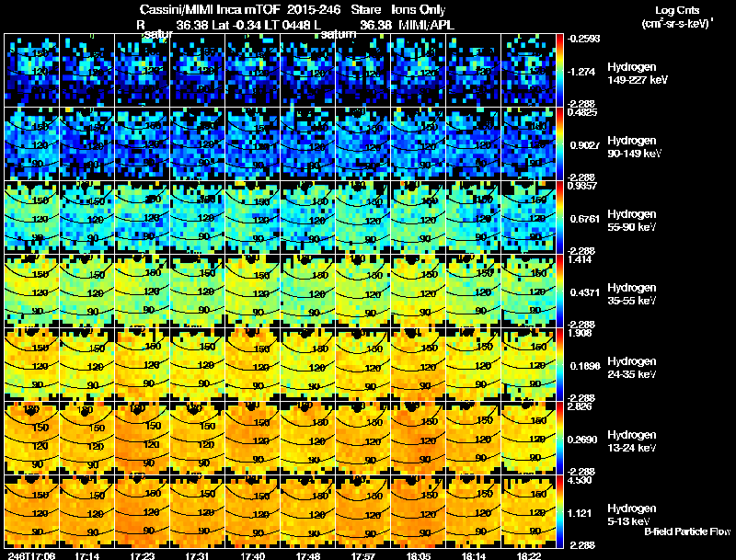Select the color bar beside Hydrogen 90-149 keV
Viewport: 736px width, 560px height.
coord(559,144)
